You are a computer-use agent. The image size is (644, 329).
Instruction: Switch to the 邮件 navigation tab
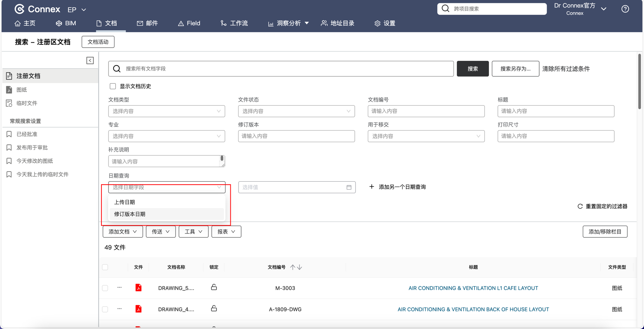148,23
